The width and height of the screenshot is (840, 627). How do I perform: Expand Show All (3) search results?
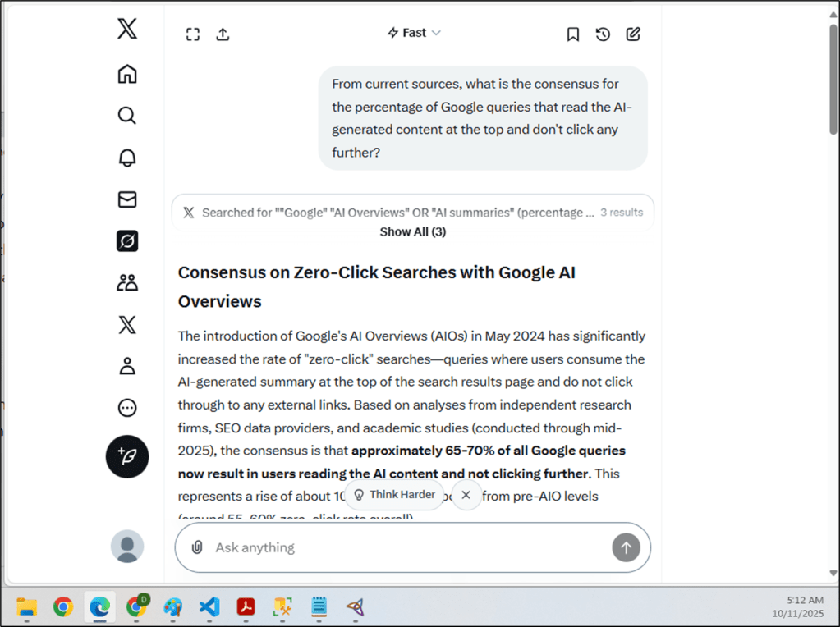tap(412, 231)
